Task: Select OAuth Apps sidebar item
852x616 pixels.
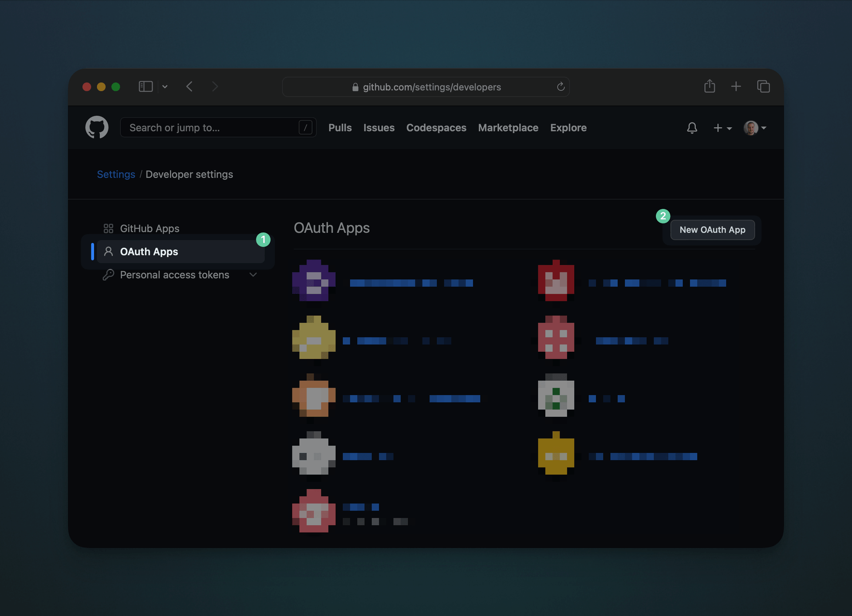Action: coord(149,252)
